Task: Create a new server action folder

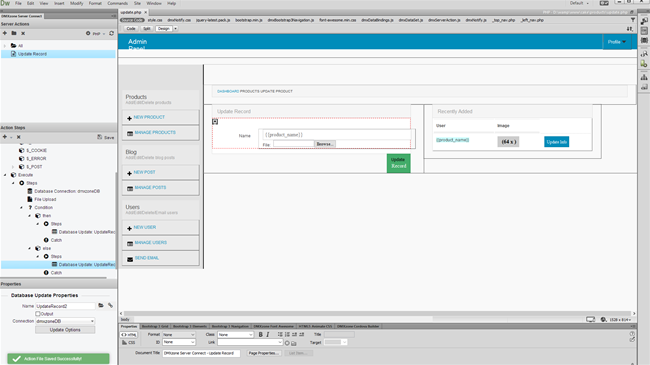Action: click(x=14, y=33)
